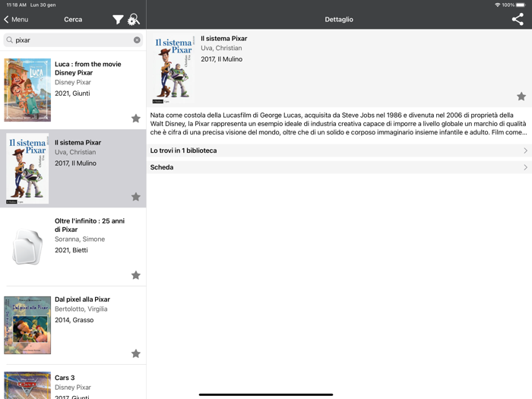Expand Lo trovi in 1 biblioteca chevron
The height and width of the screenshot is (399, 532).
[525, 150]
